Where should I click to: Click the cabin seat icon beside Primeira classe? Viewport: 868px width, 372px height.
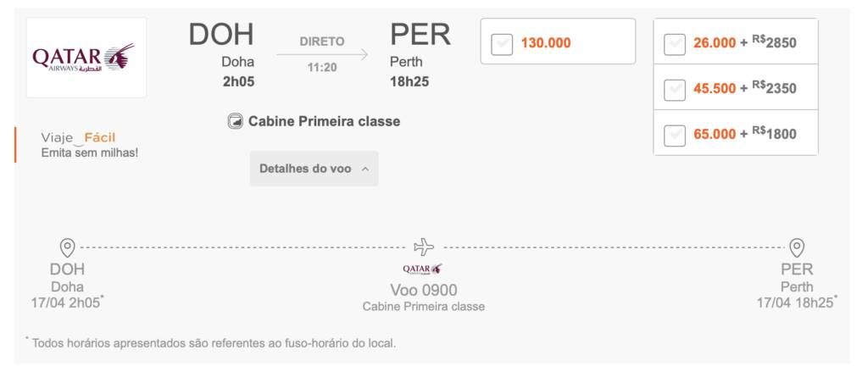(236, 121)
